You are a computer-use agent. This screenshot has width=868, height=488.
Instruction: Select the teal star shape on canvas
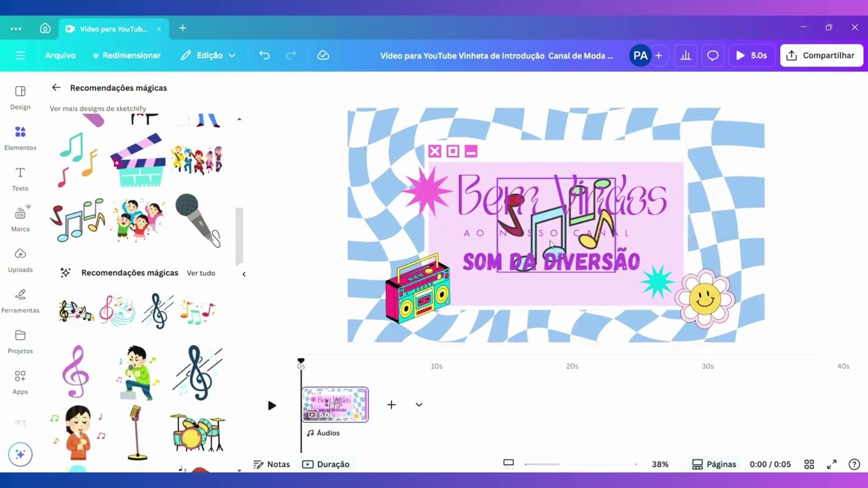[657, 282]
